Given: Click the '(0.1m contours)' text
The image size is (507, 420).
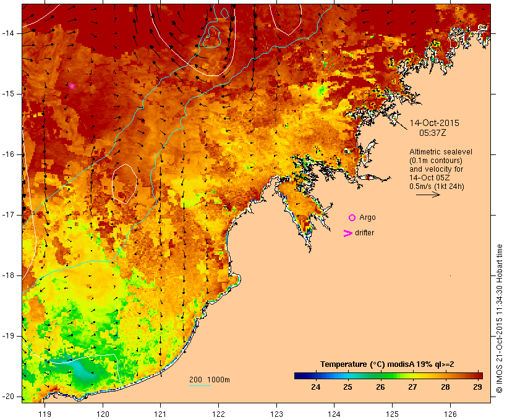Looking at the screenshot, I should coord(436,161).
